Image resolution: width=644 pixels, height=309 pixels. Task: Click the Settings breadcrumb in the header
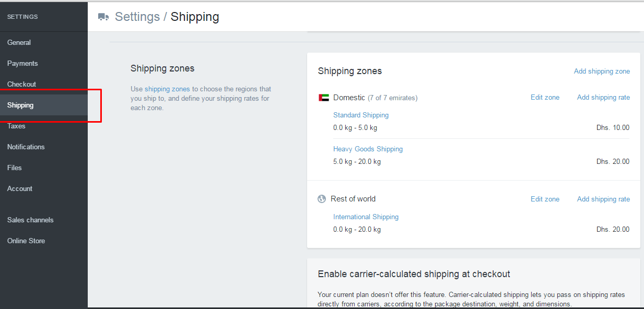tap(137, 17)
